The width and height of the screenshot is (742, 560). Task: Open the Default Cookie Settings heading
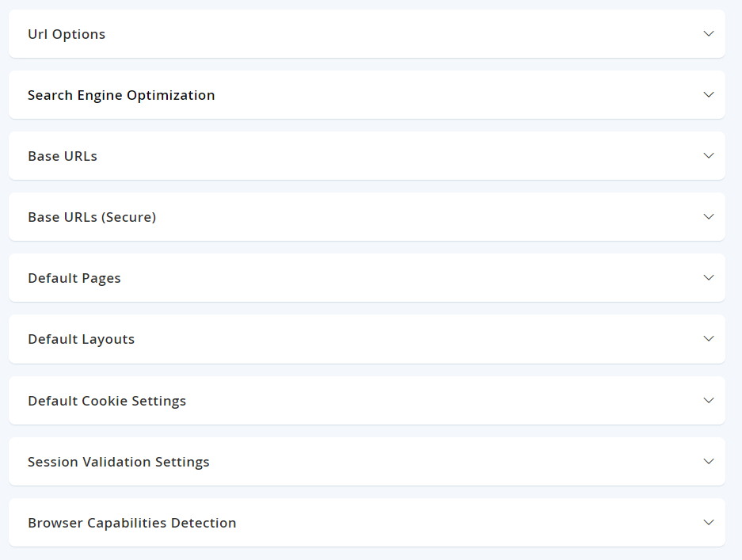(x=107, y=401)
